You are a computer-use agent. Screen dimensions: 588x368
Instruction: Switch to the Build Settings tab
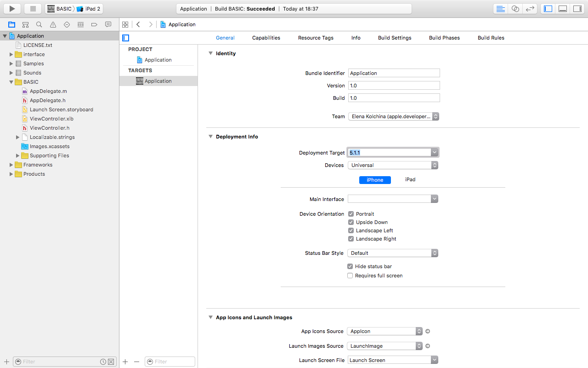[x=395, y=38]
